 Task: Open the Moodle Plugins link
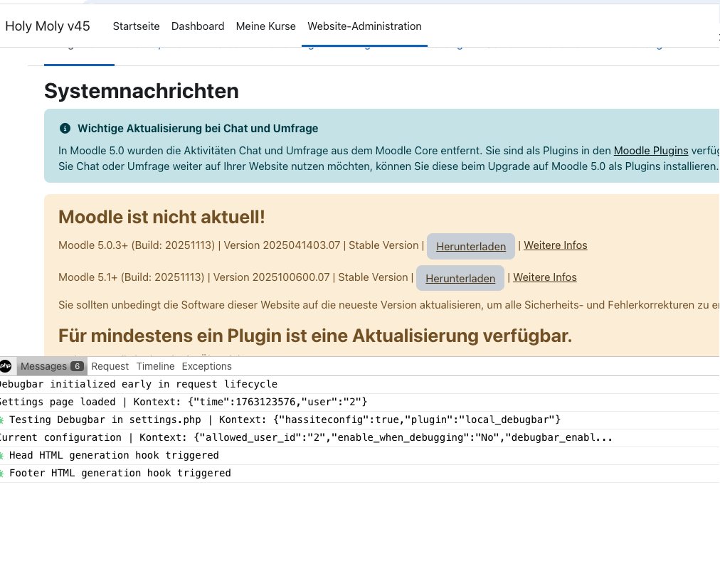pyautogui.click(x=650, y=151)
